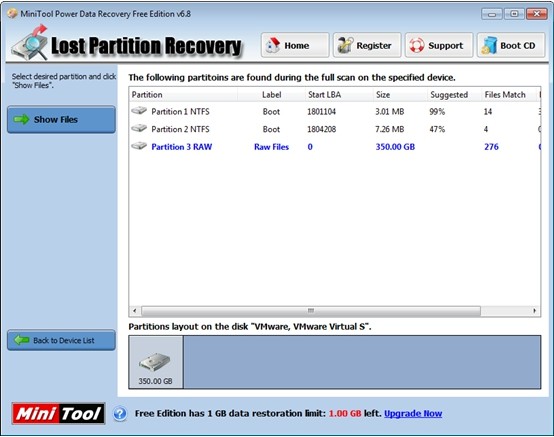
Task: Open the Register button
Action: click(x=367, y=45)
